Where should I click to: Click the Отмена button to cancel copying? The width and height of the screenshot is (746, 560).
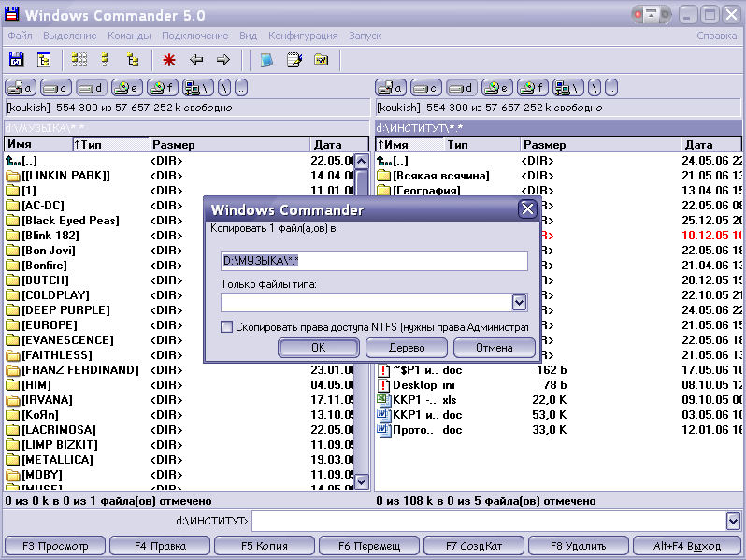pos(494,348)
